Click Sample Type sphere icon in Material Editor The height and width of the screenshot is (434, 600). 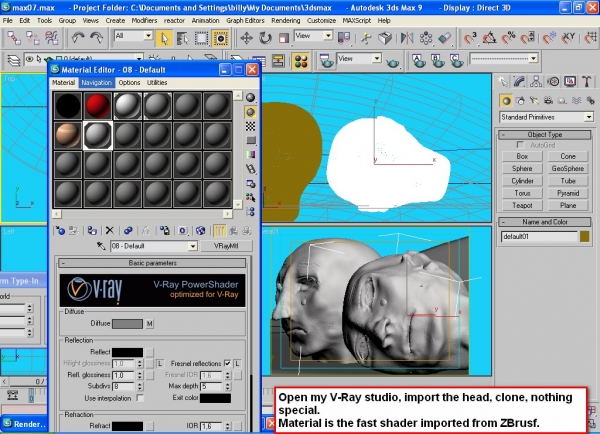point(250,98)
